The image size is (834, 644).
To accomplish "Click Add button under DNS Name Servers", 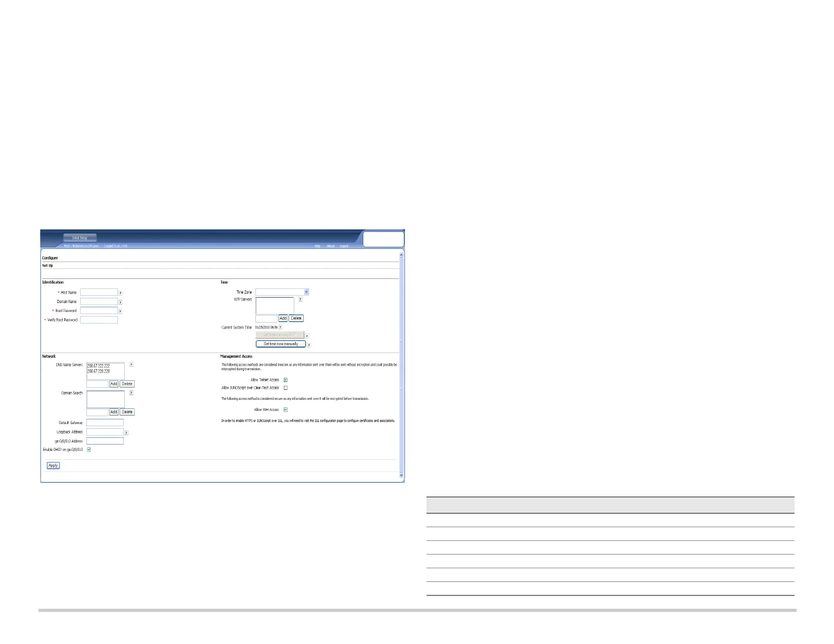I will pos(114,384).
